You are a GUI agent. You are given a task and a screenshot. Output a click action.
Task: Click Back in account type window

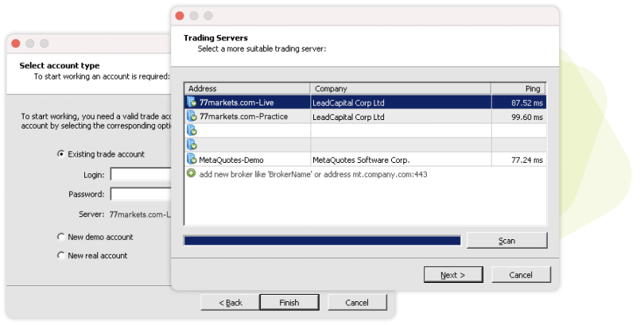pyautogui.click(x=230, y=303)
